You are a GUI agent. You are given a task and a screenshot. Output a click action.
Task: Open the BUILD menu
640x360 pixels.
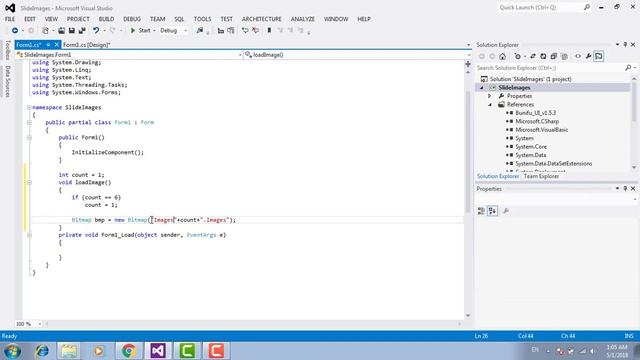point(107,19)
